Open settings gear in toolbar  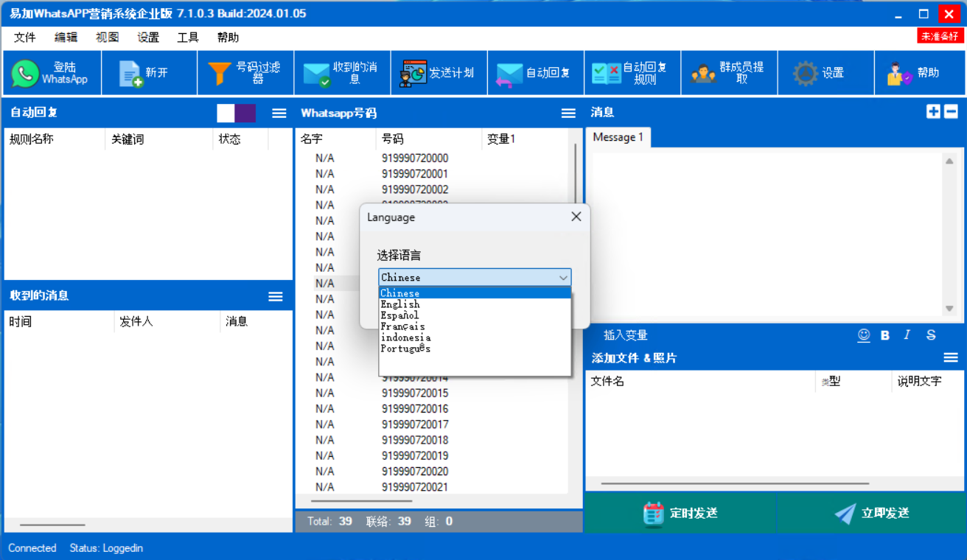[805, 73]
